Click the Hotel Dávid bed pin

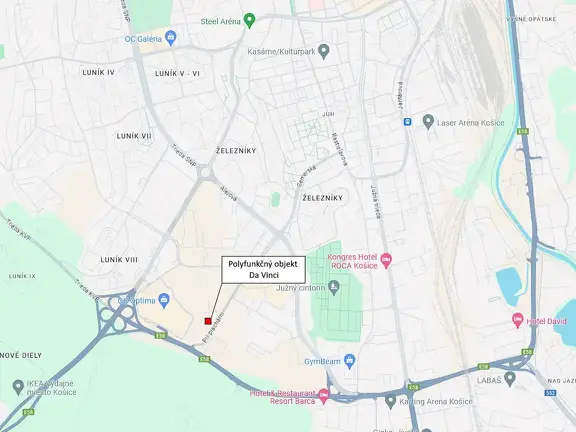518,320
